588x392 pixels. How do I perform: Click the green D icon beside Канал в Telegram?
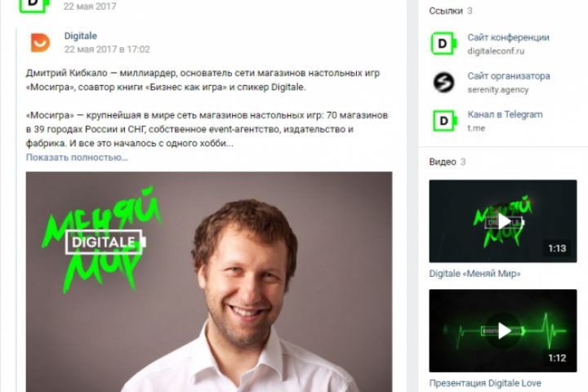(x=444, y=120)
